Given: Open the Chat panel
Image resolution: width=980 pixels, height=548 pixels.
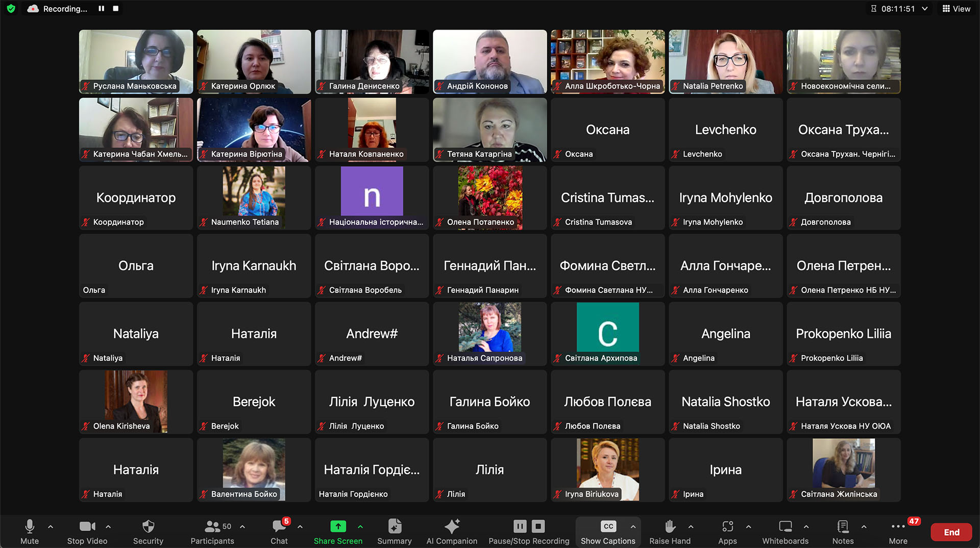Looking at the screenshot, I should (279, 527).
